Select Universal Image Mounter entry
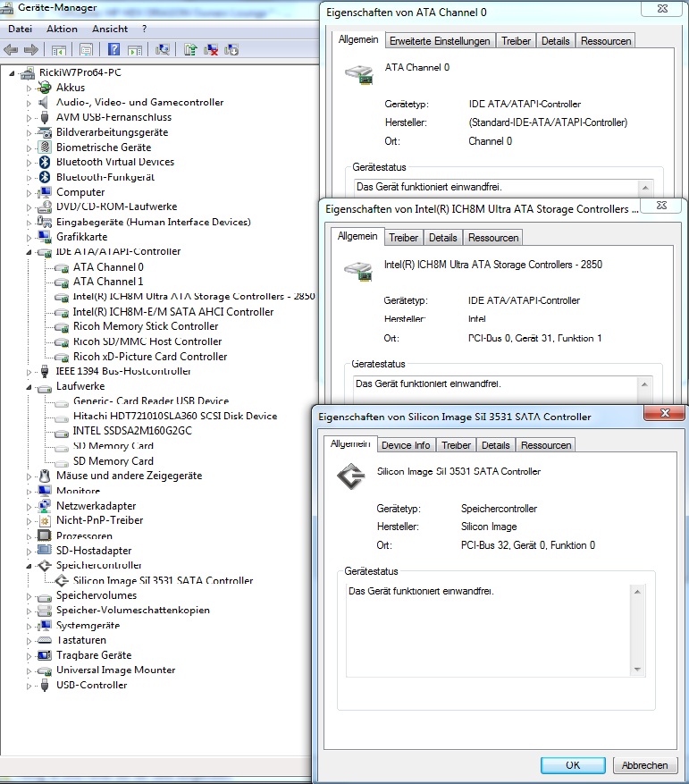The width and height of the screenshot is (689, 784). click(x=115, y=670)
